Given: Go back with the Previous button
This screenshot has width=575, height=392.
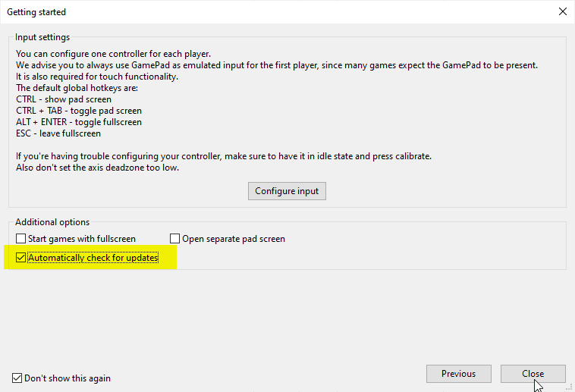Looking at the screenshot, I should (458, 374).
